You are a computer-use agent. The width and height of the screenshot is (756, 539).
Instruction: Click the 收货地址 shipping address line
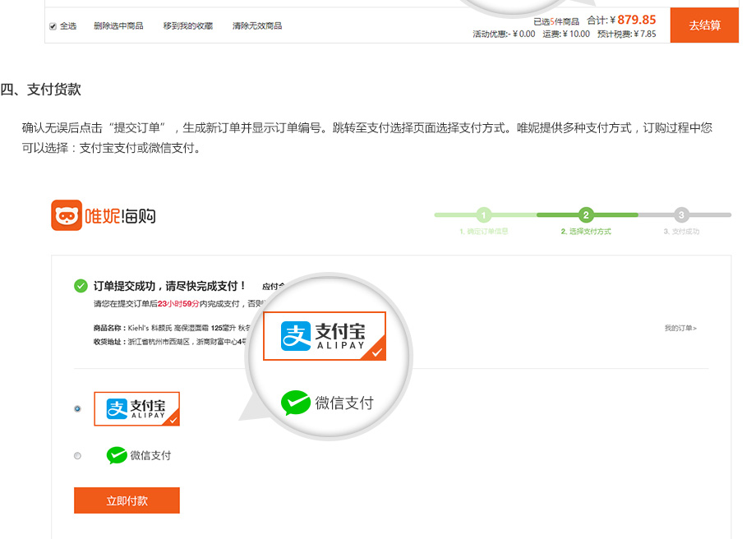pyautogui.click(x=170, y=342)
